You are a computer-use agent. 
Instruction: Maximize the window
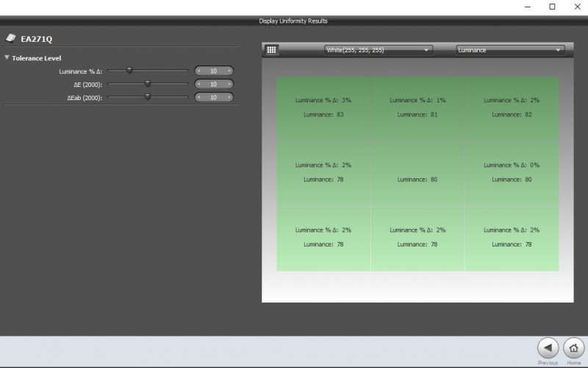click(x=552, y=7)
